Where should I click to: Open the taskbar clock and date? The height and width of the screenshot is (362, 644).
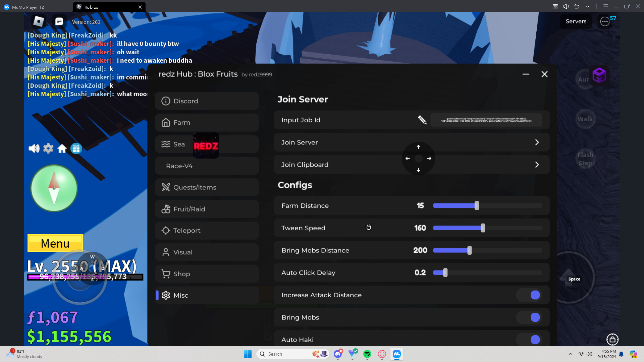(x=606, y=354)
